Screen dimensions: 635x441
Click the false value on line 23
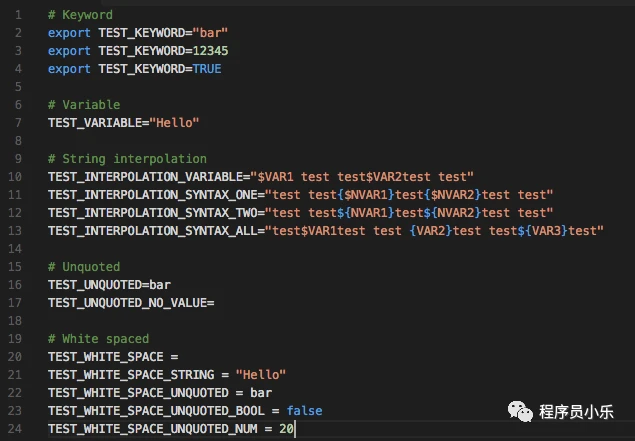304,411
